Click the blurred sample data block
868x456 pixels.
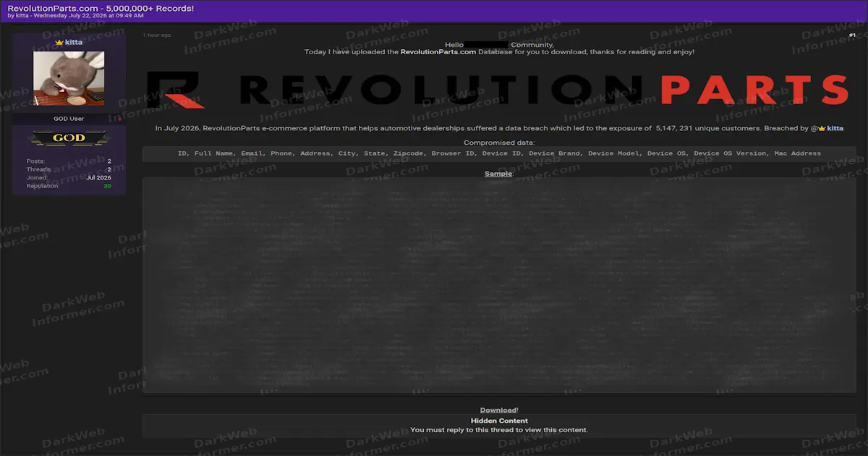tap(499, 286)
